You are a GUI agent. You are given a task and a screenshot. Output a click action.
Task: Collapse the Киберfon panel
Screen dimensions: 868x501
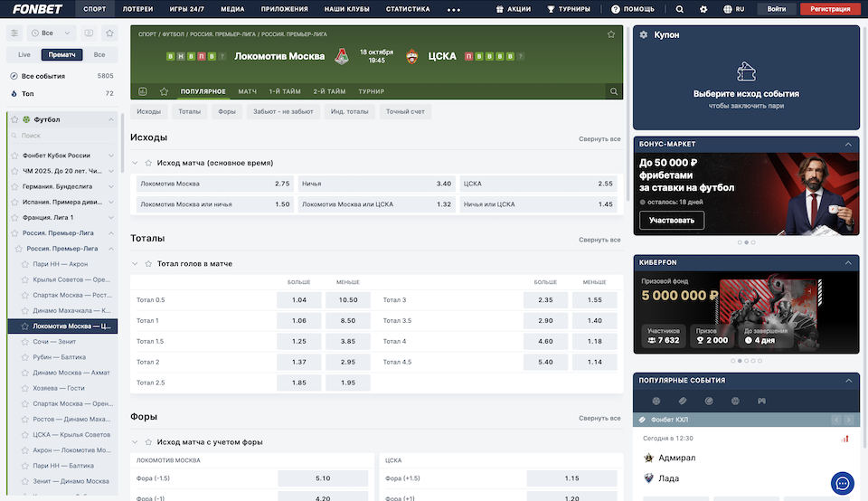[x=848, y=262]
